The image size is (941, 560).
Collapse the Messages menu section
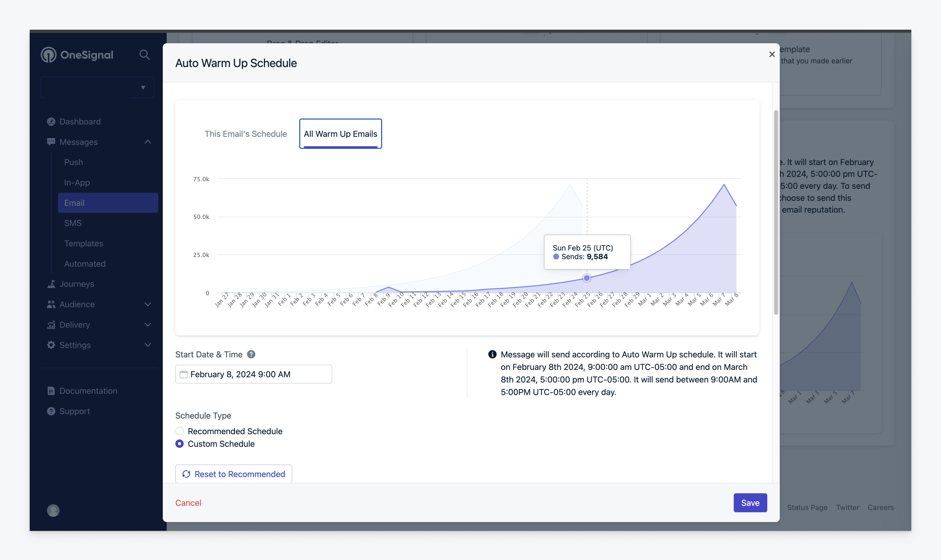[x=148, y=142]
